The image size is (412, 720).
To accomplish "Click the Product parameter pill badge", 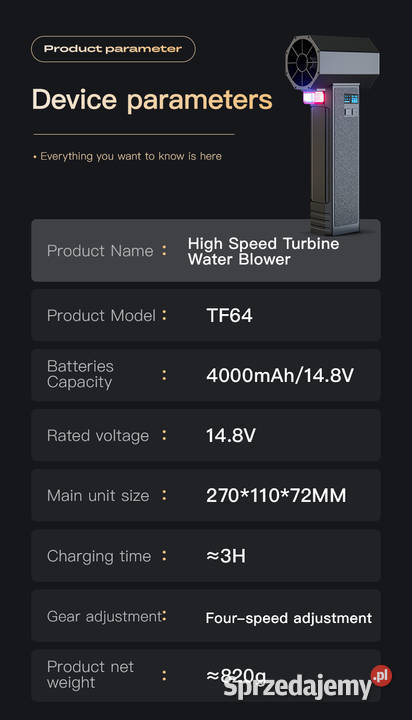I will [x=113, y=49].
